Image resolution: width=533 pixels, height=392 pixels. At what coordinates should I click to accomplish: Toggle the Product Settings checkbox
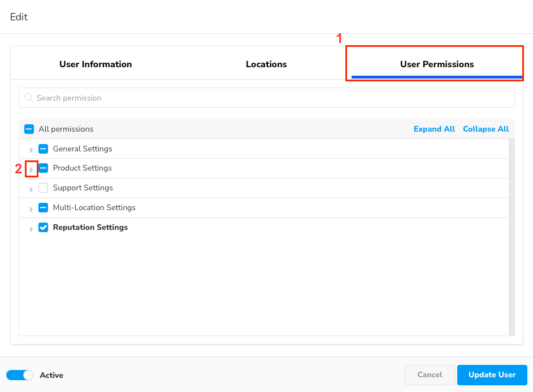pos(43,168)
